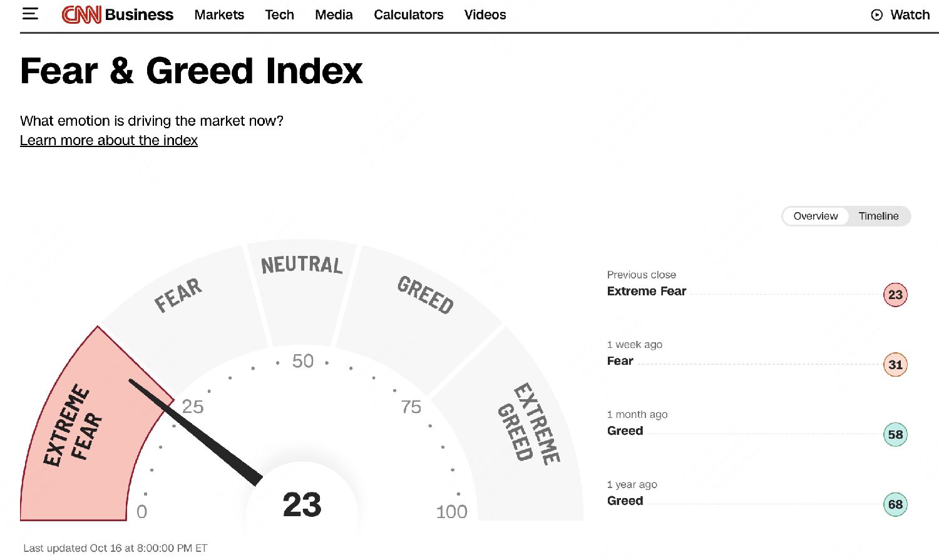This screenshot has height=560, width=939.
Task: Click the 1 year ago 68 badge
Action: (895, 504)
